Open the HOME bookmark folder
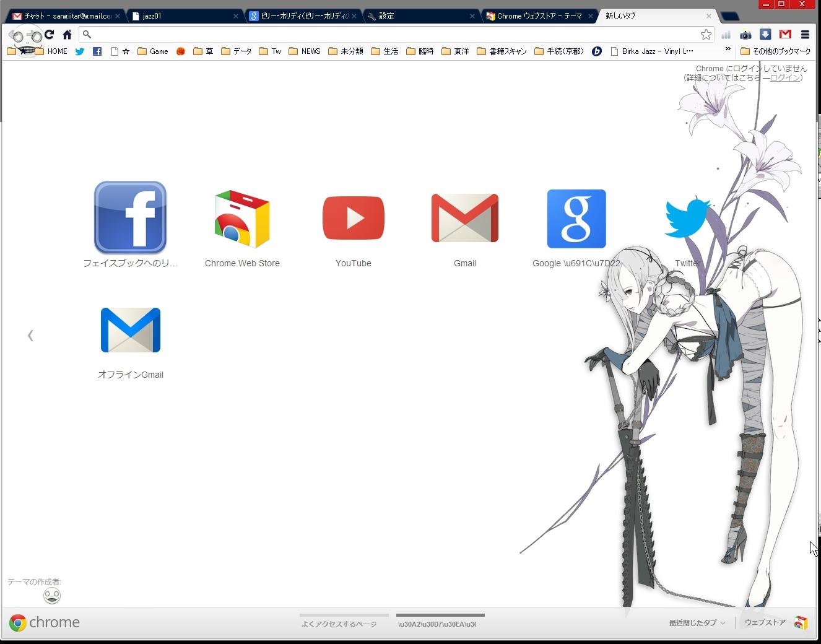 click(x=51, y=51)
